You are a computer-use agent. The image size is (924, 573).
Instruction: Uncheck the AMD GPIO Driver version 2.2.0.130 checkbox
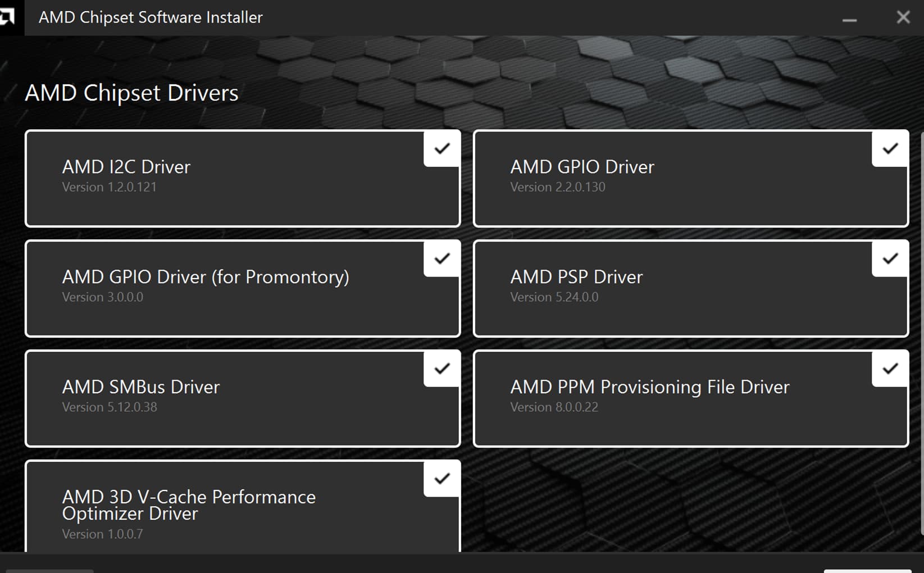[890, 149]
